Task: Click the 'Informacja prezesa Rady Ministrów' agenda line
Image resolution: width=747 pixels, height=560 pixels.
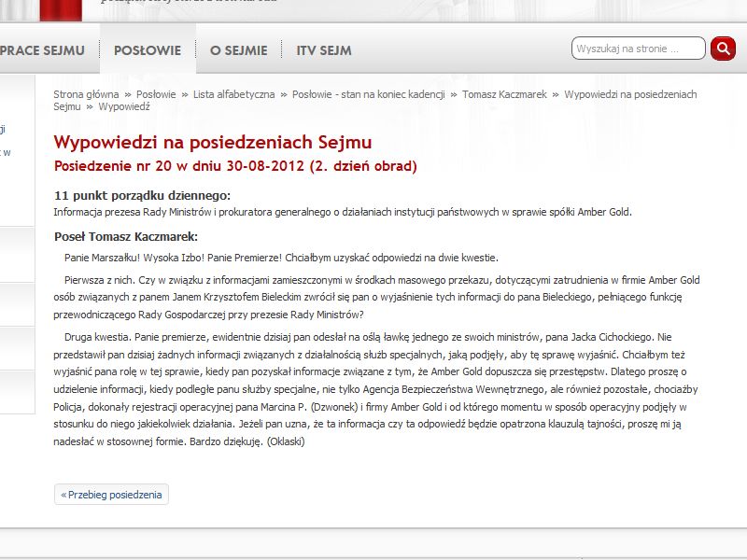Action: tap(343, 213)
